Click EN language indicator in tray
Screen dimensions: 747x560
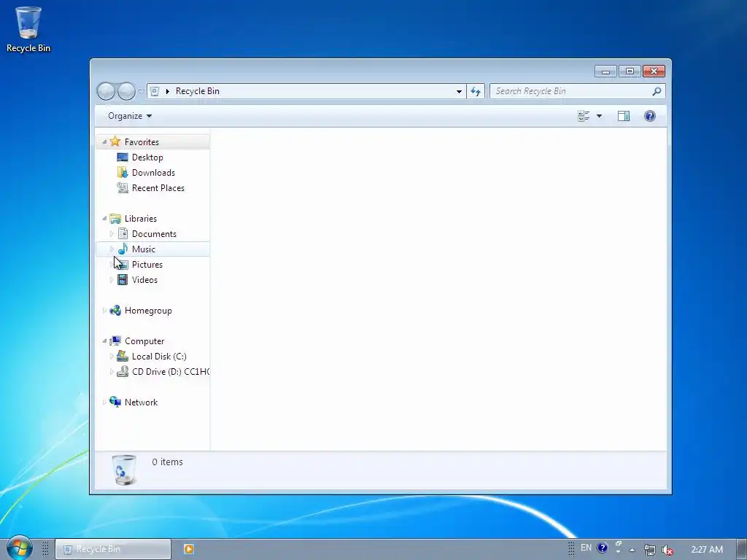(x=586, y=548)
